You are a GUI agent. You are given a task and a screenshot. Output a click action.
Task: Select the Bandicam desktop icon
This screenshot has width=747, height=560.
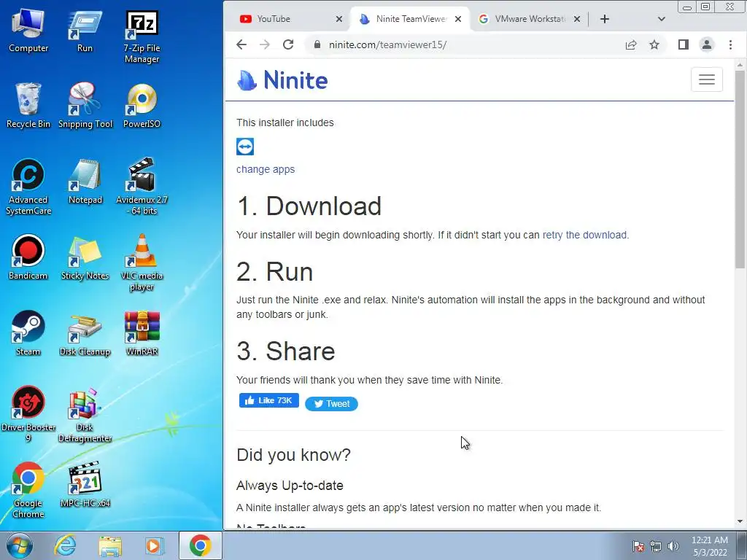tap(28, 257)
